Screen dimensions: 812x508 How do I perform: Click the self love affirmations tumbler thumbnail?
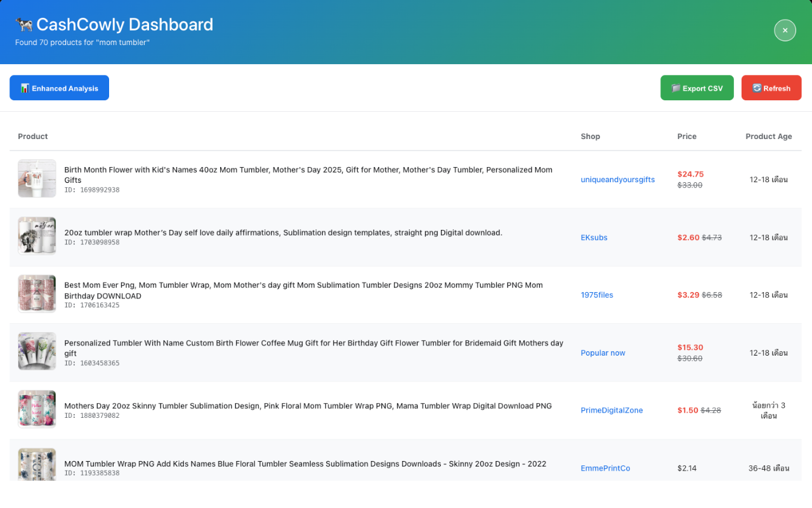click(x=37, y=237)
